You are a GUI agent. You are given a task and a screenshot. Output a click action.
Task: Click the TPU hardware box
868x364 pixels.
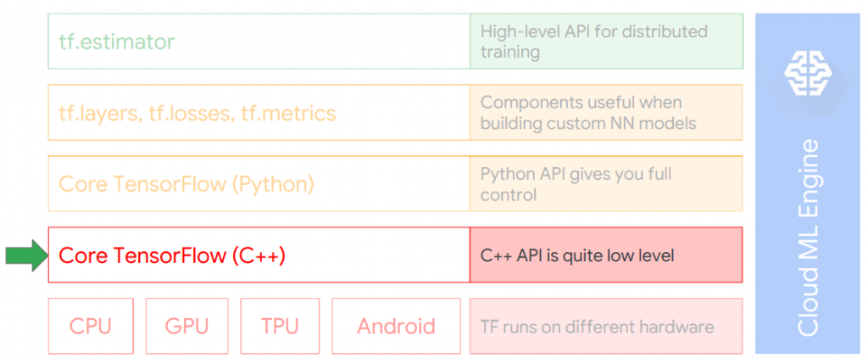click(279, 326)
